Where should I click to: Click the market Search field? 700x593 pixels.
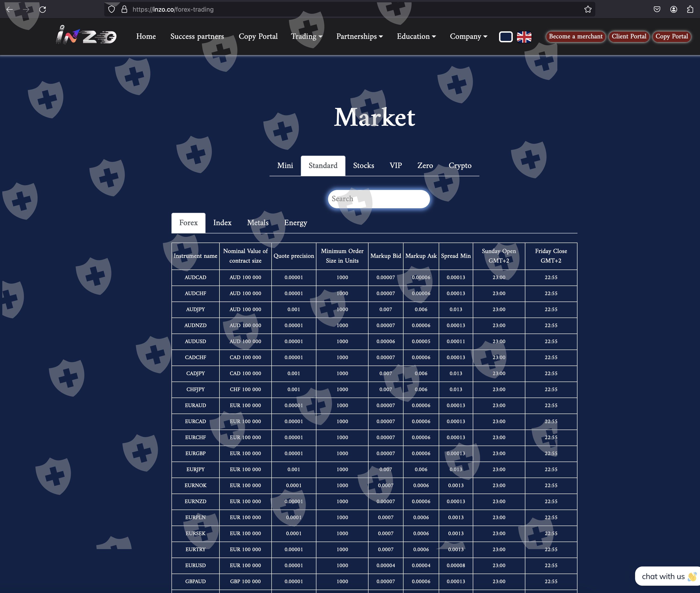[379, 199]
